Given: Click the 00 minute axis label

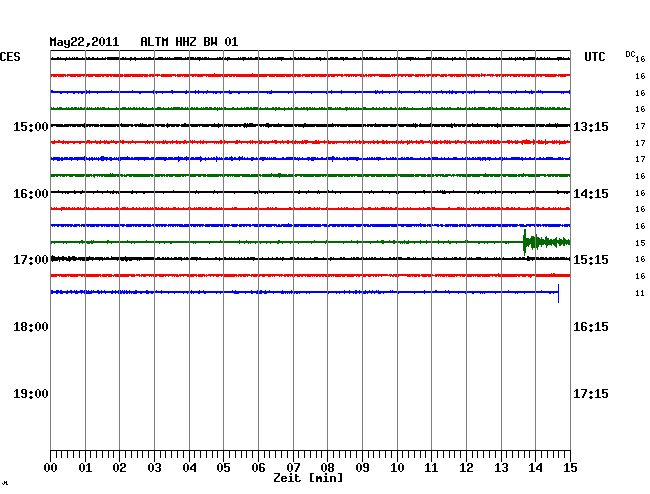Looking at the screenshot, I should (51, 468).
